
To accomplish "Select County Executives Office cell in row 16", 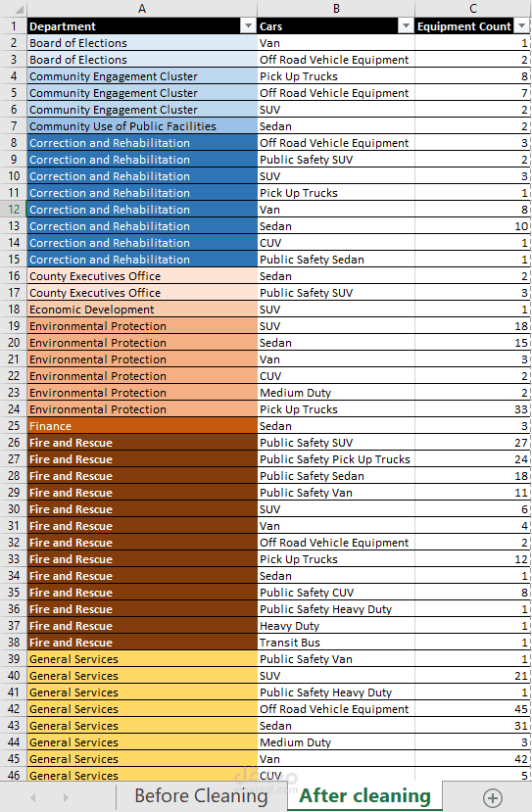I will click(x=142, y=276).
